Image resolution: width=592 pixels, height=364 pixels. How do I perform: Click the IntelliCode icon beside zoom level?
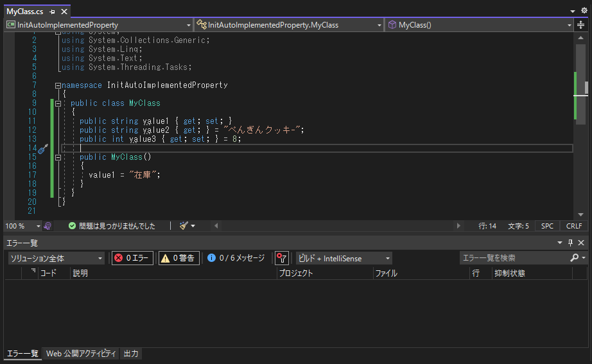pyautogui.click(x=48, y=226)
